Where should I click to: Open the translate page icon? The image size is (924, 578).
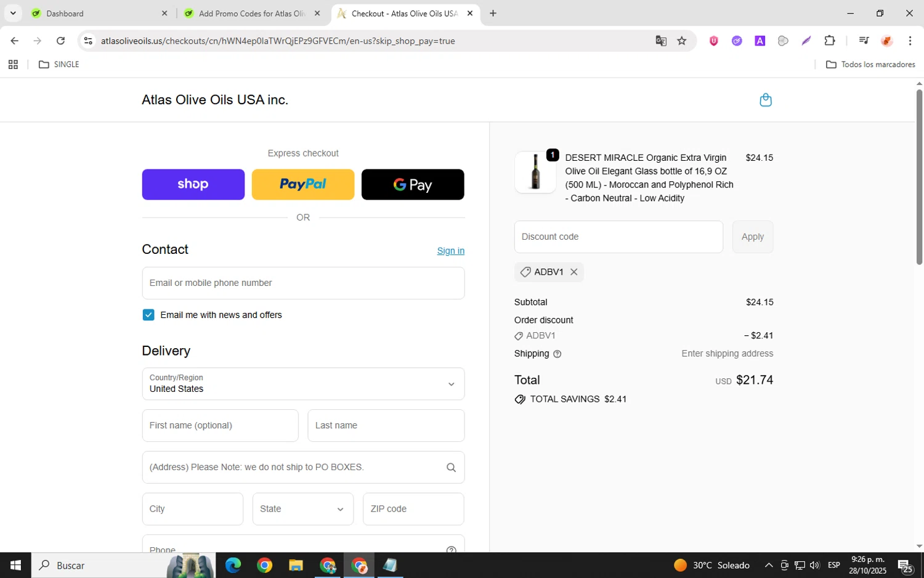point(661,41)
